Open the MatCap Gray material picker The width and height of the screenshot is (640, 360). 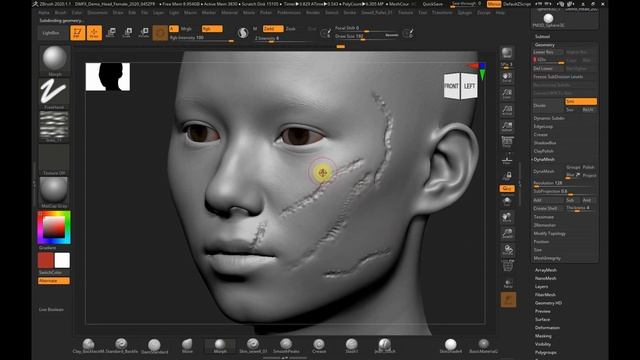[54, 192]
